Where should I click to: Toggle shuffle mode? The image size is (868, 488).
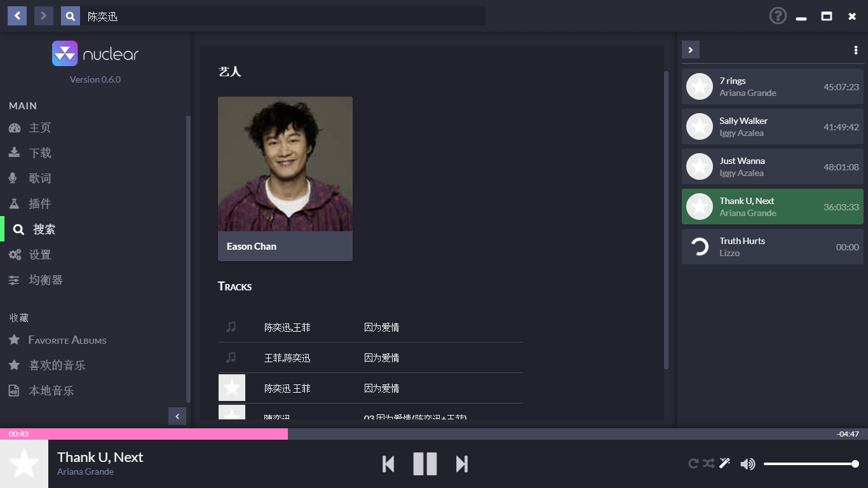pos(709,464)
